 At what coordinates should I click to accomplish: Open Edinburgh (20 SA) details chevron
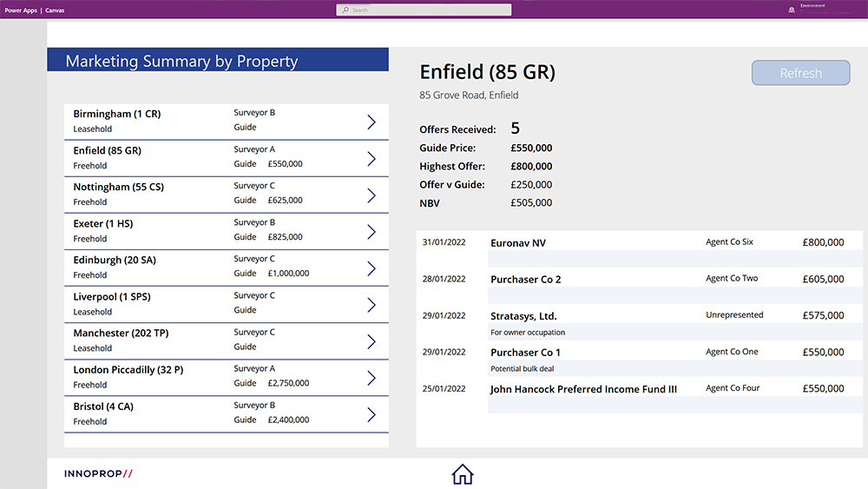pos(372,268)
